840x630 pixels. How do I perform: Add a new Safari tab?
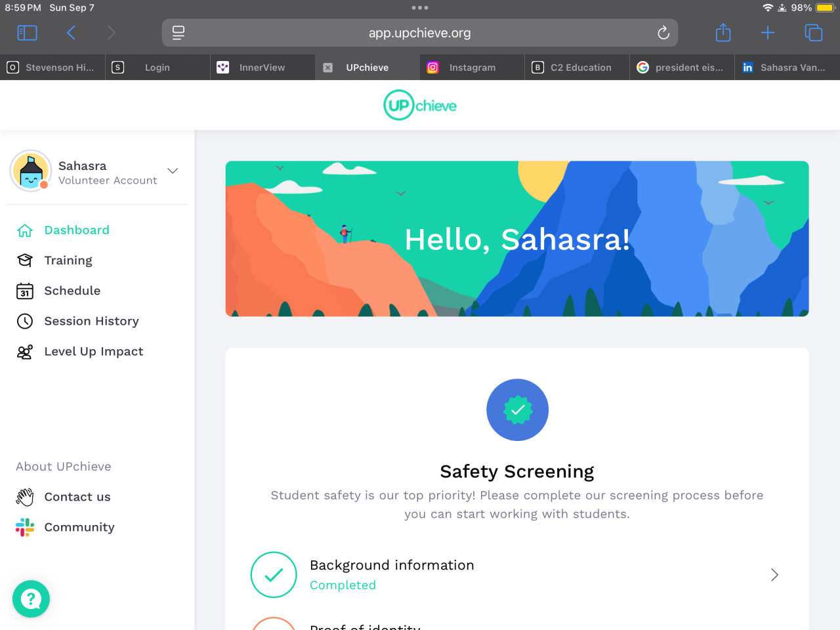768,33
